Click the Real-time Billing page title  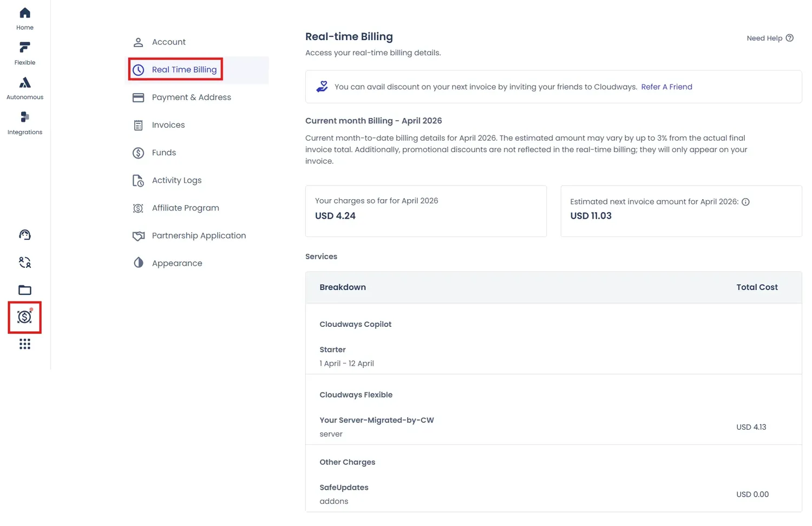(349, 37)
